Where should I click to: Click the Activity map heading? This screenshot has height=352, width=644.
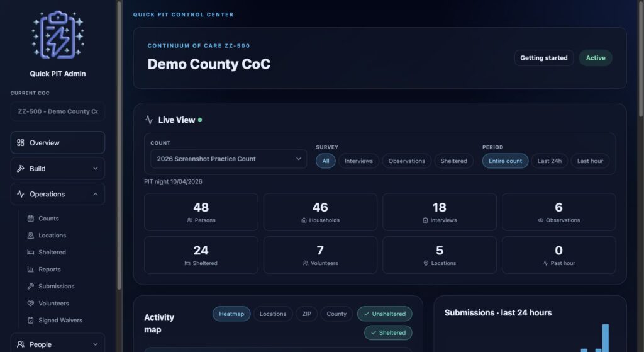click(x=159, y=323)
